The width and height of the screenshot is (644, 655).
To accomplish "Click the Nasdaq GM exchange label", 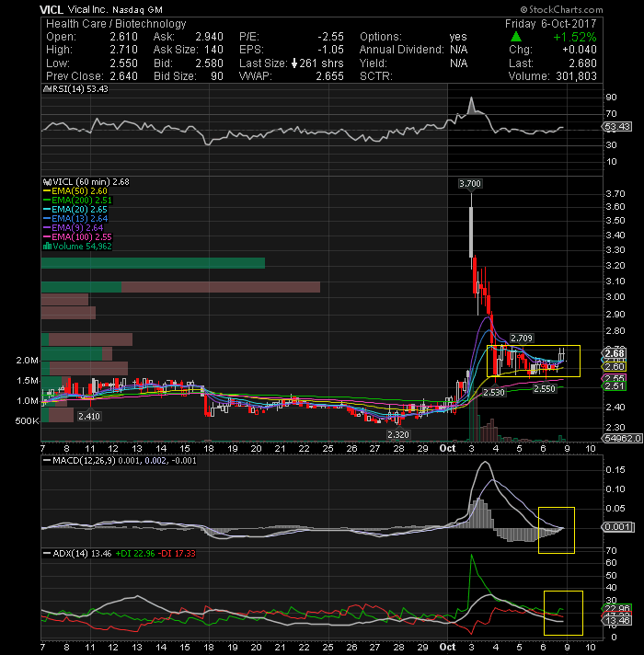I will click(x=137, y=9).
